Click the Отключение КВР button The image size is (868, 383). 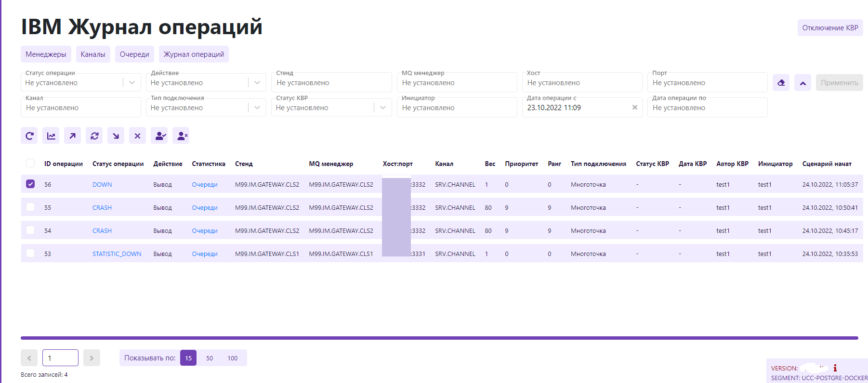click(x=830, y=28)
